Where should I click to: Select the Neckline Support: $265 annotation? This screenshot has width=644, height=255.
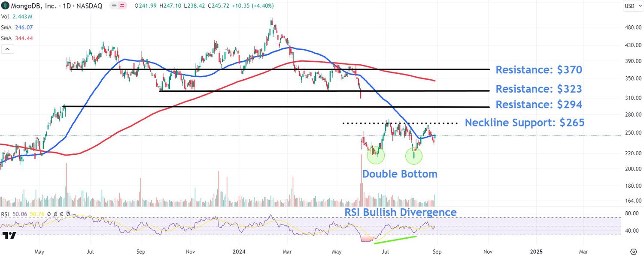(x=525, y=123)
